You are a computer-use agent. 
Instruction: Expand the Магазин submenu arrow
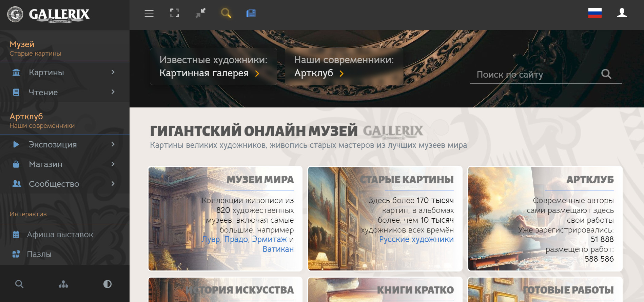click(x=113, y=164)
